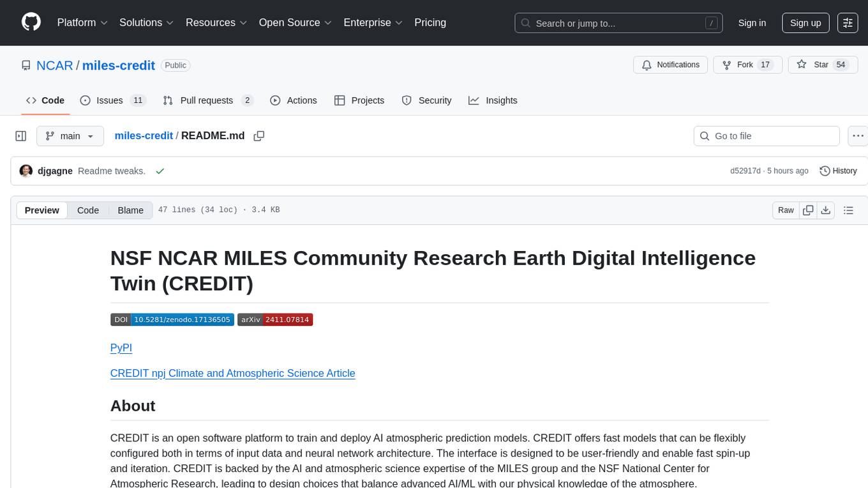Screen dimensions: 868x488
Task: Open the Pricing page
Action: pyautogui.click(x=430, y=22)
